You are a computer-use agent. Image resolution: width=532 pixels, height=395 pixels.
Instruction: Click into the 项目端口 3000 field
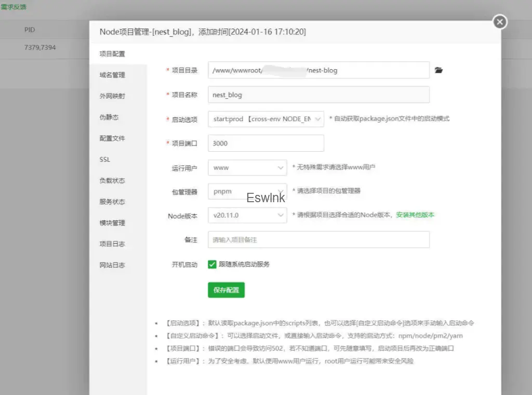point(265,143)
